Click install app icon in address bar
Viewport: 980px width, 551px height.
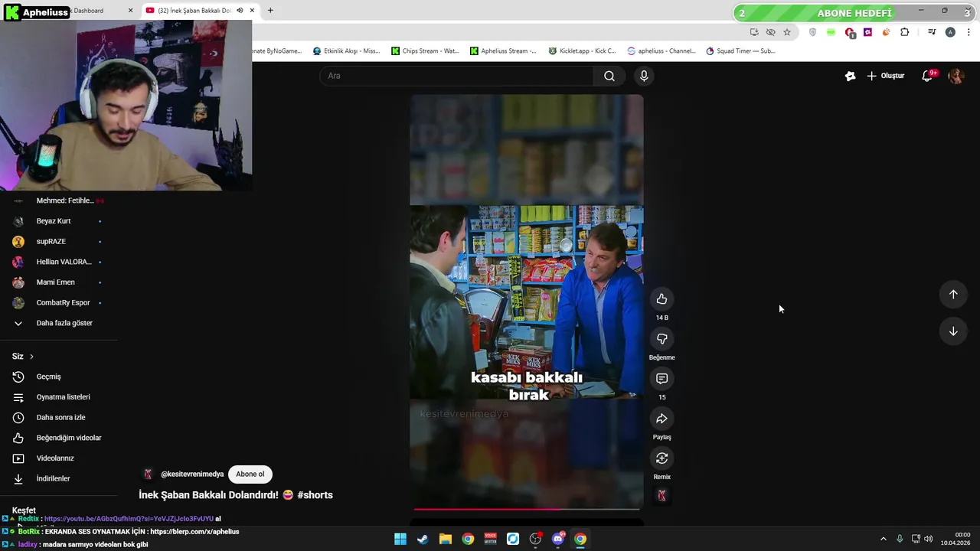754,32
